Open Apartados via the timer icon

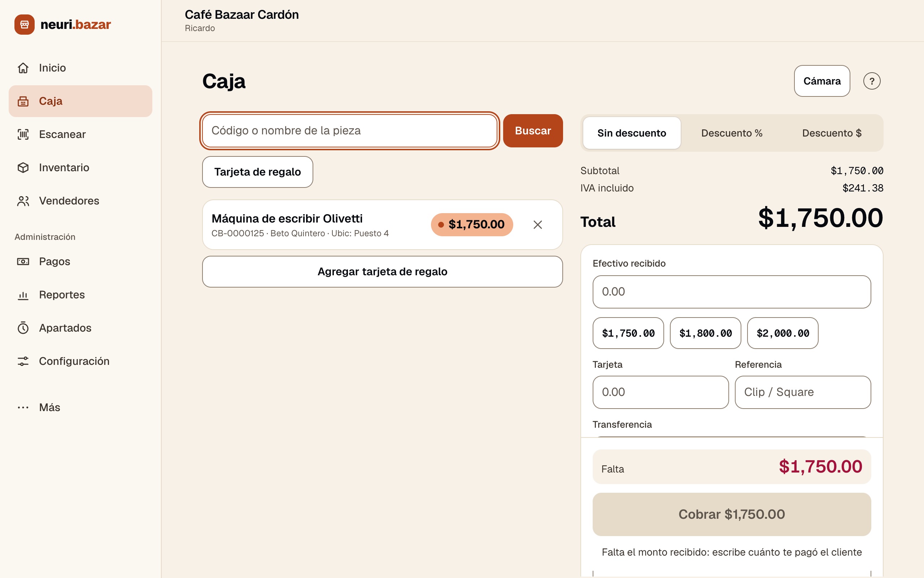tap(23, 328)
